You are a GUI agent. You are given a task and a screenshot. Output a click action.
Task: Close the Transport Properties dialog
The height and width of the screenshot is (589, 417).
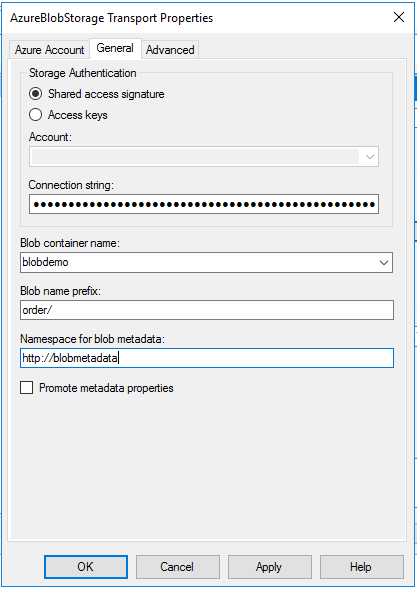click(x=399, y=17)
